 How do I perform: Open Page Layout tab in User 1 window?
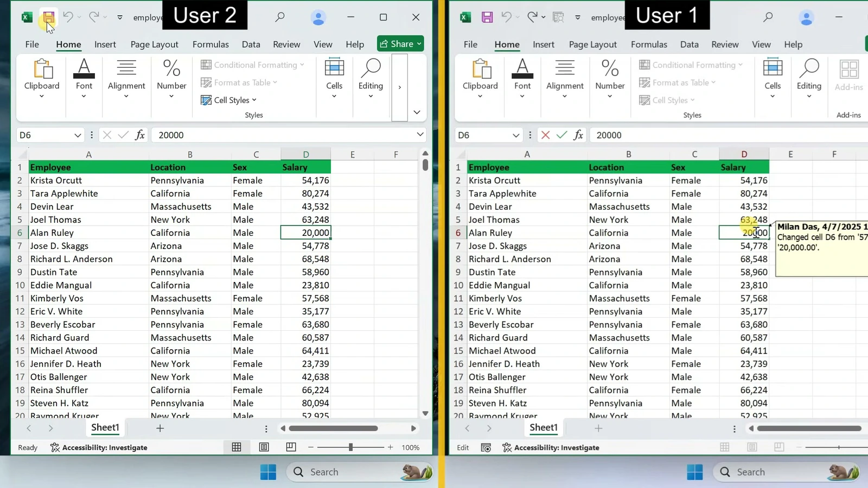coord(592,44)
